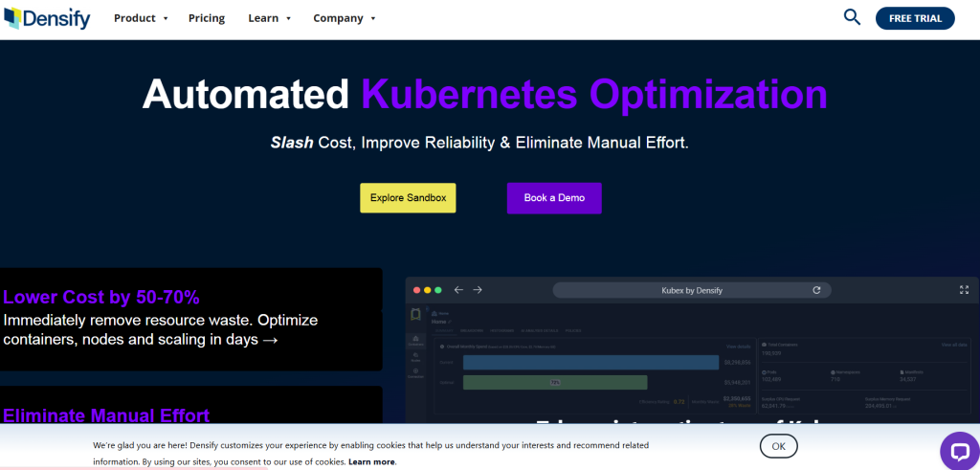Switch to Summary tab in dashboard

444,330
